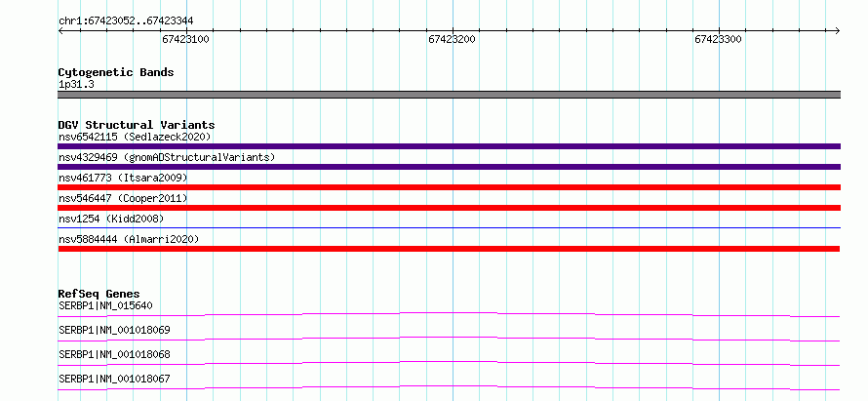868x401 pixels.
Task: Select the purple nsv4329469 variant bar
Action: 449,167
